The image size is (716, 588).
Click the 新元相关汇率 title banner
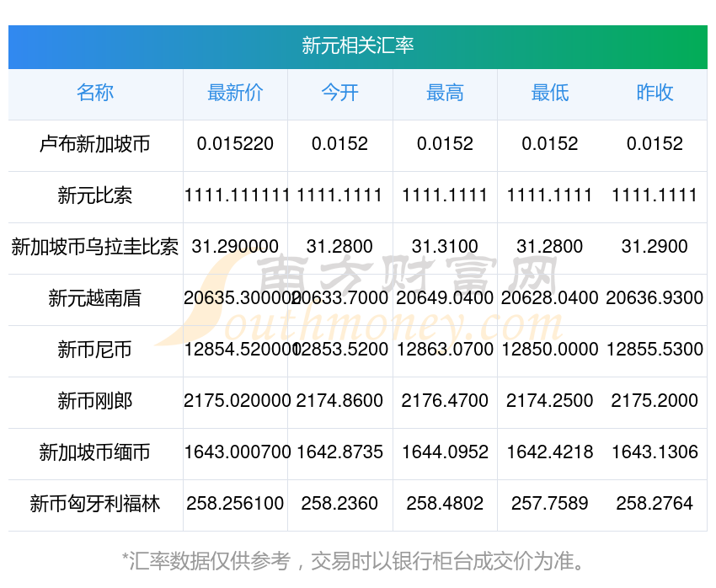[x=357, y=46]
